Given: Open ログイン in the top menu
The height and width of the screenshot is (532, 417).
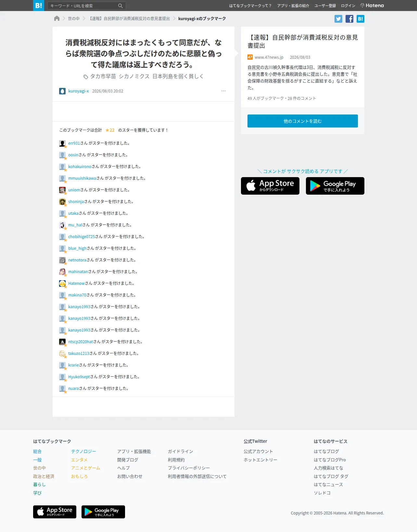Looking at the screenshot, I should point(348,6).
